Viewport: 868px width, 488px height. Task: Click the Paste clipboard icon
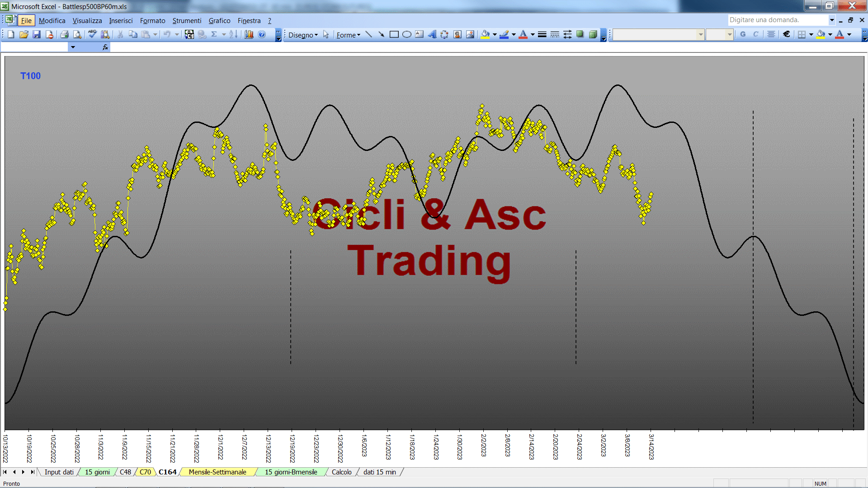pyautogui.click(x=146, y=34)
